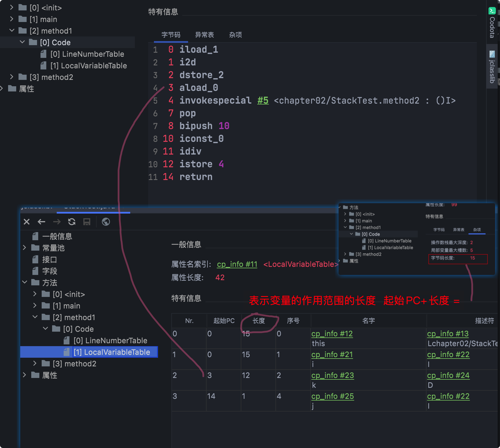500x448 pixels.
Task: Switch to the 异常表 tab
Action: pyautogui.click(x=205, y=35)
